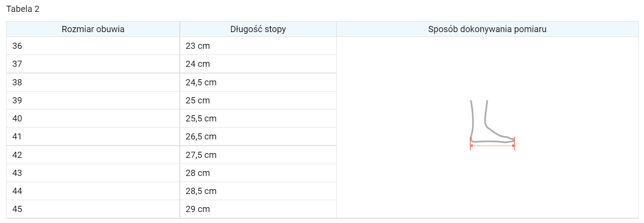Select the shoe size 45 cell
This screenshot has height=223, width=644.
pos(17,209)
